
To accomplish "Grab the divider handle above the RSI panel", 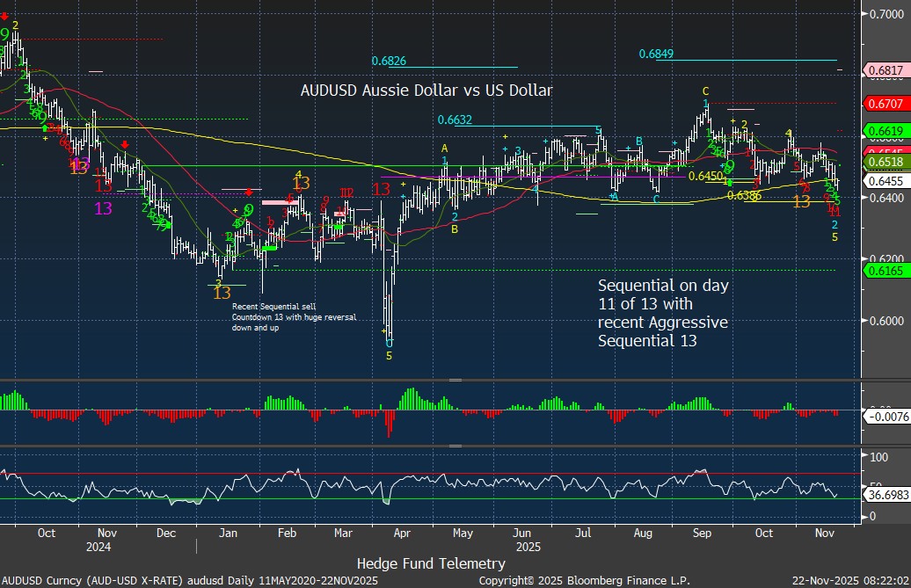I will (455, 446).
